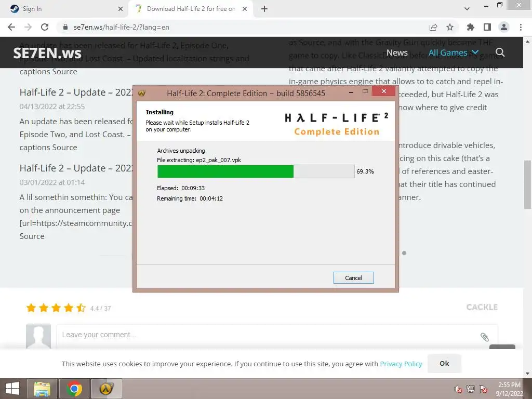Viewport: 532px width, 399px height.
Task: Click the CACKLE comments label
Action: pyautogui.click(x=482, y=307)
